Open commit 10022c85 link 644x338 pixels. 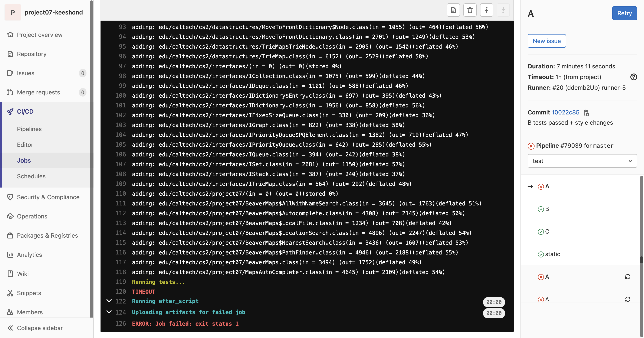pyautogui.click(x=565, y=112)
